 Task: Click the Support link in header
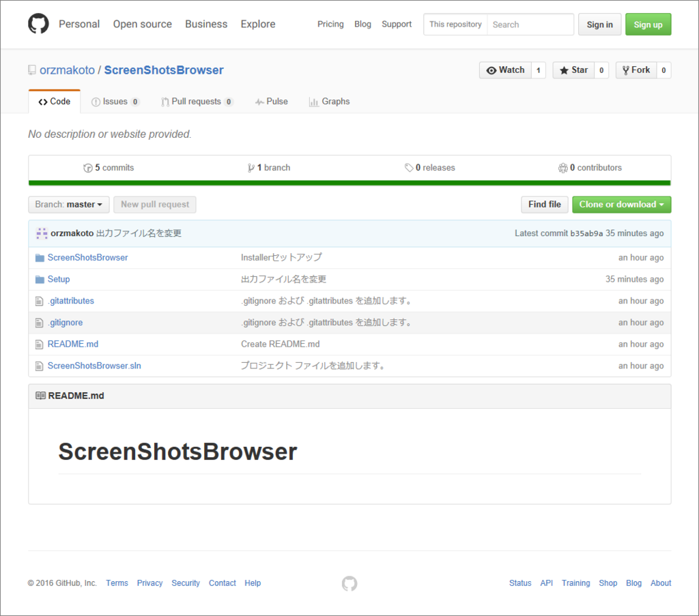pyautogui.click(x=397, y=24)
